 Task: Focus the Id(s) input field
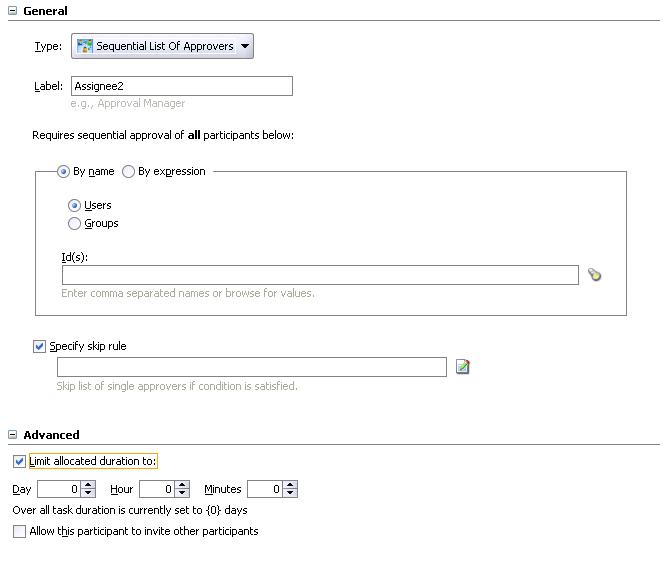[320, 275]
